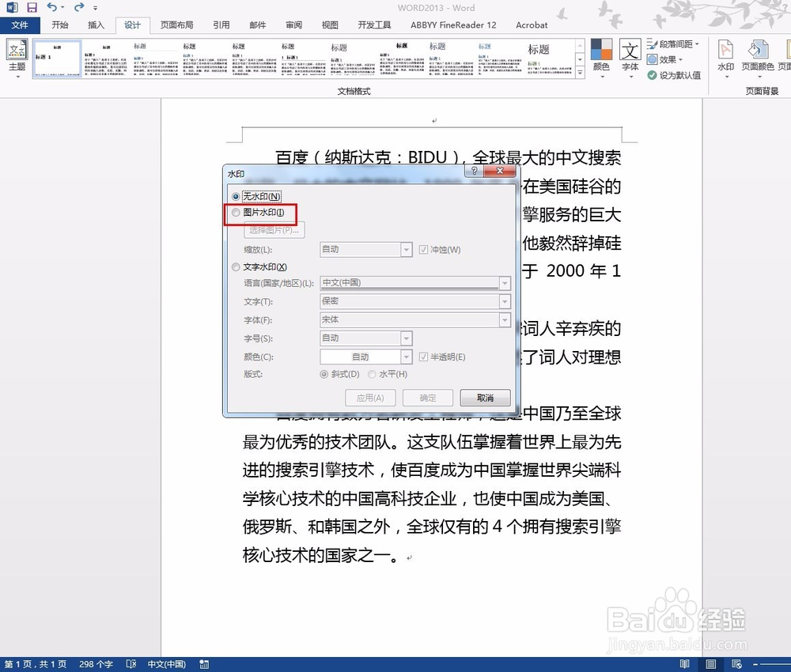The width and height of the screenshot is (791, 672).
Task: Open the Themes (主题) gallery
Action: [17, 59]
